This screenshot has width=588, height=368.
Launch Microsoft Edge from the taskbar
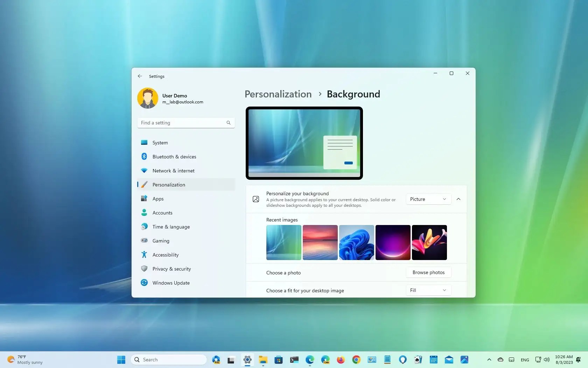tap(310, 360)
